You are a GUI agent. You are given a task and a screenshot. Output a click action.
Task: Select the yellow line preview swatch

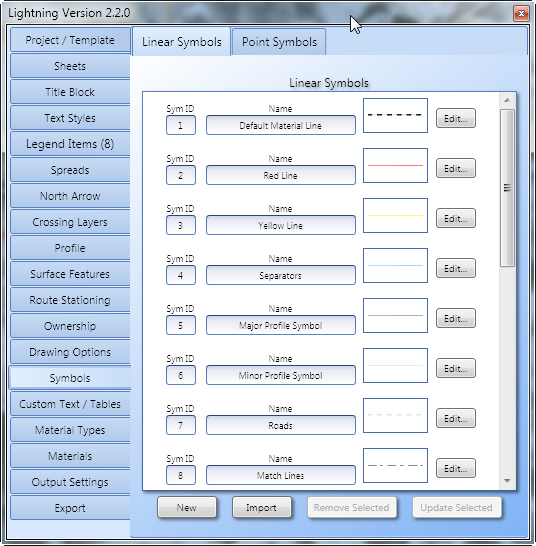(395, 216)
